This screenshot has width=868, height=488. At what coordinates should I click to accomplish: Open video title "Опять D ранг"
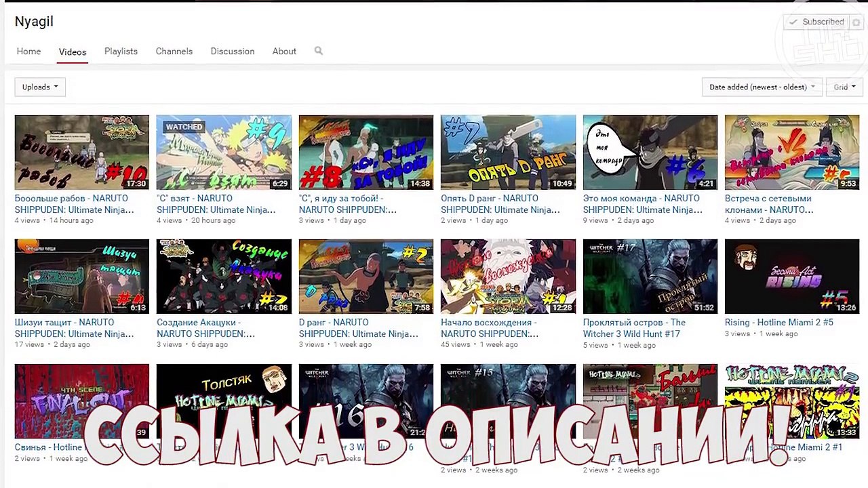pos(500,204)
